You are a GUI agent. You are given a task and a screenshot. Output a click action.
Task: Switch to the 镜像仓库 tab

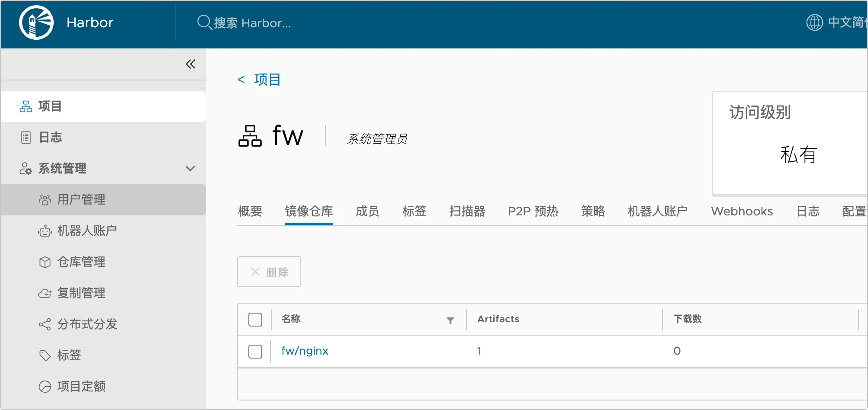click(x=309, y=211)
